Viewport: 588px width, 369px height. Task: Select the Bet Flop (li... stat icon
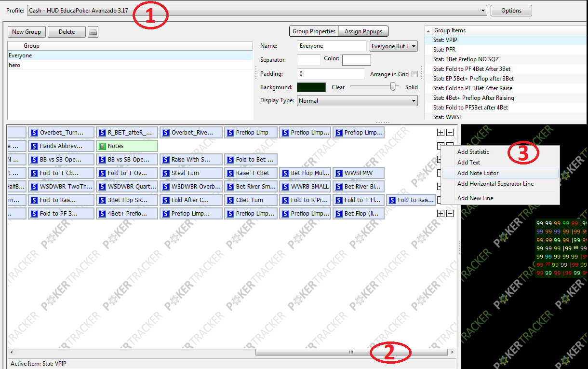(x=338, y=214)
